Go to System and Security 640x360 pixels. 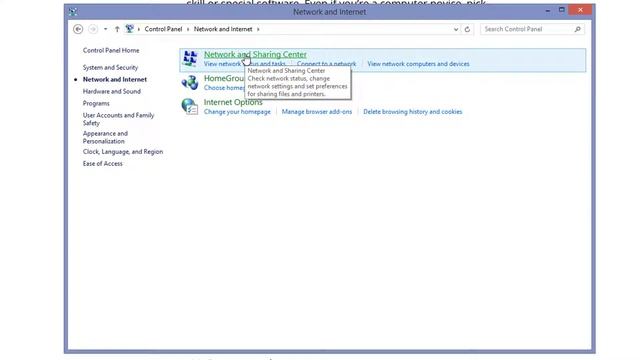[110, 67]
